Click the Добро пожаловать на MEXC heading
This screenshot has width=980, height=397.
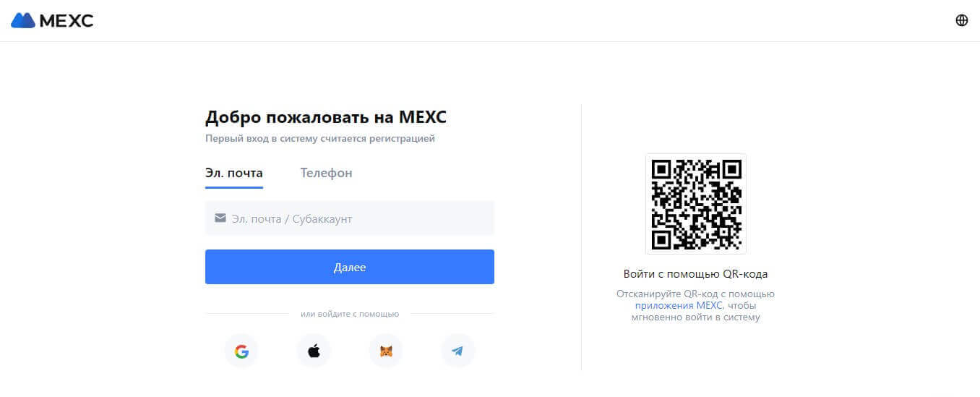(327, 117)
